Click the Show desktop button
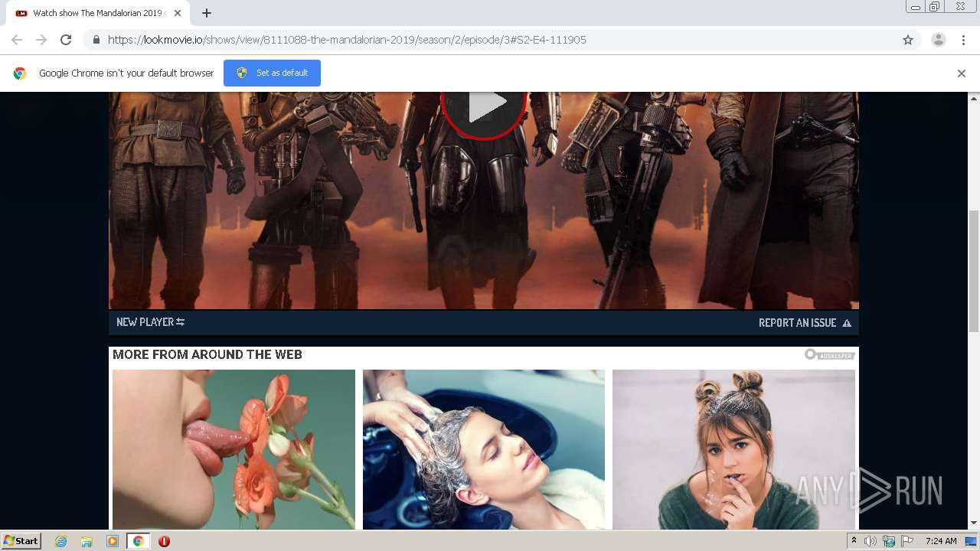Viewport: 980px width, 551px height. (x=972, y=541)
